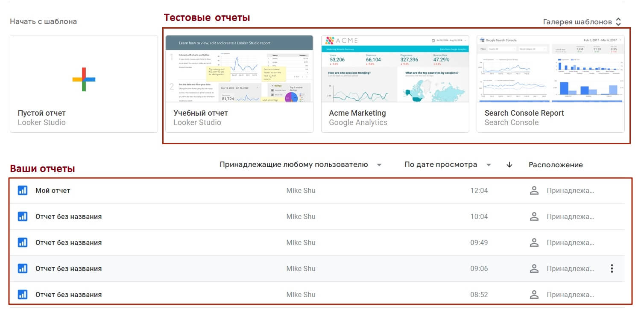
Task: Click the person icon in the Мой отчет row
Action: click(x=534, y=190)
